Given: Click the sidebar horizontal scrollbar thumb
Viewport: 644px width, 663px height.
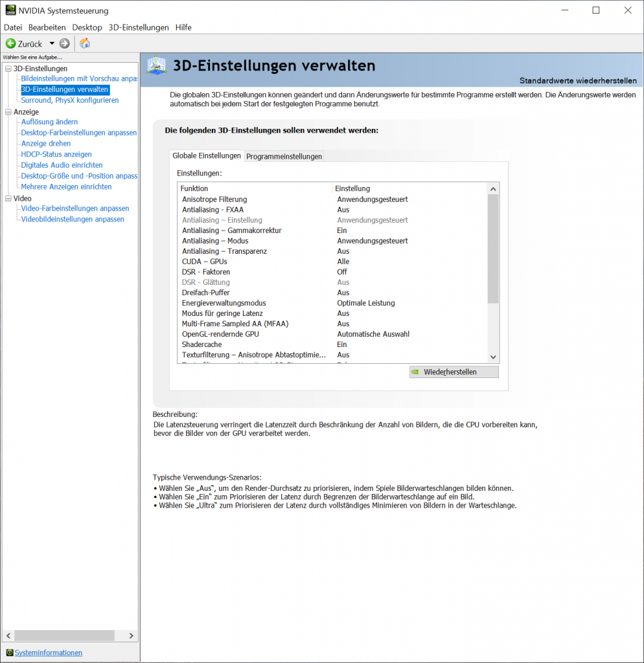Looking at the screenshot, I should pyautogui.click(x=64, y=636).
